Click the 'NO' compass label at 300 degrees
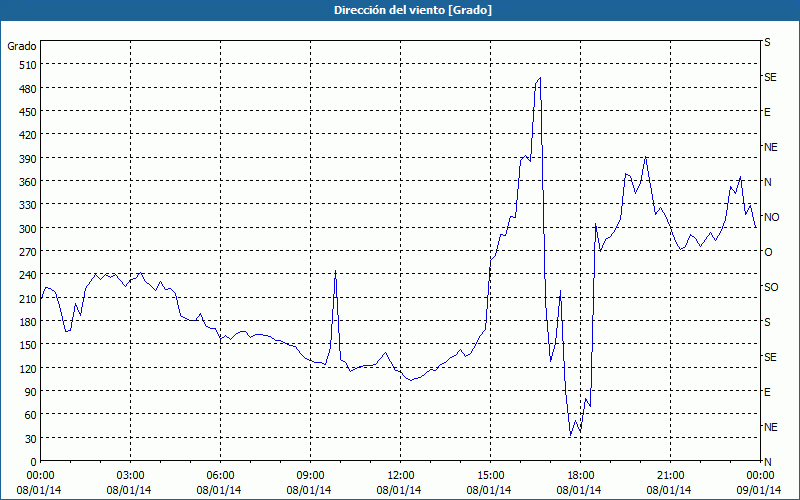The image size is (800, 500). [772, 217]
